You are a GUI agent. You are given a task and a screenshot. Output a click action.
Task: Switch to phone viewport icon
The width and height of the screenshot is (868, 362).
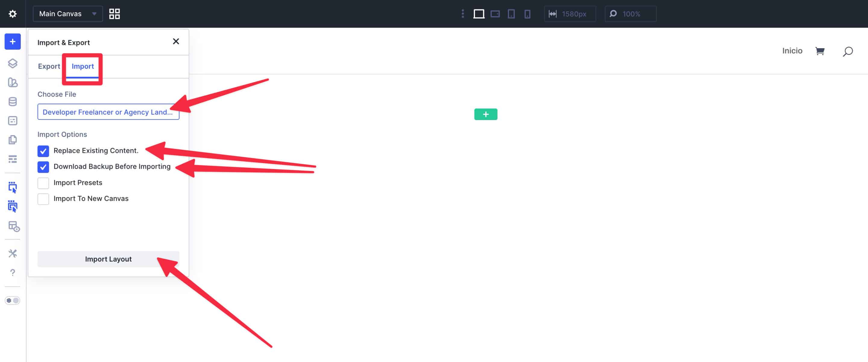click(527, 14)
